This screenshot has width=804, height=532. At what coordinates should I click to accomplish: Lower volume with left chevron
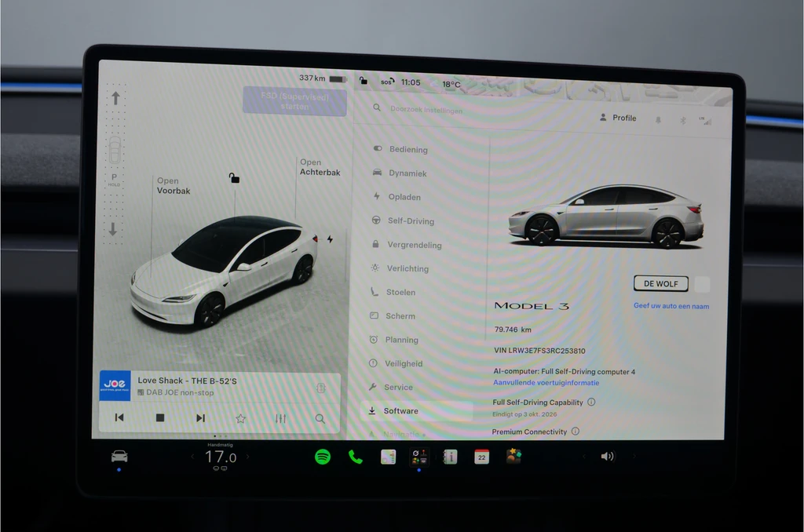(x=583, y=456)
